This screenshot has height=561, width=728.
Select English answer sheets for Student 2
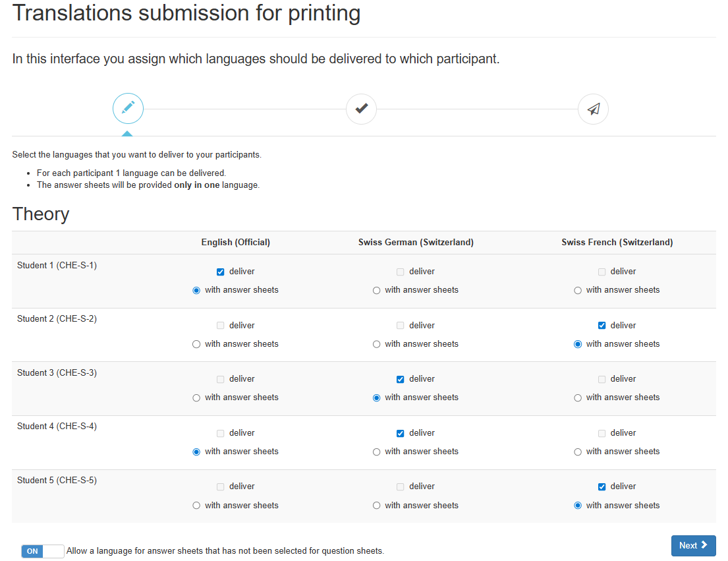[196, 344]
